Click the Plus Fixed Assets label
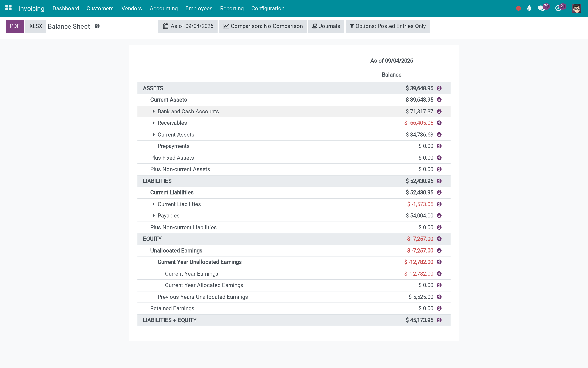The width and height of the screenshot is (588, 368). pyautogui.click(x=172, y=158)
